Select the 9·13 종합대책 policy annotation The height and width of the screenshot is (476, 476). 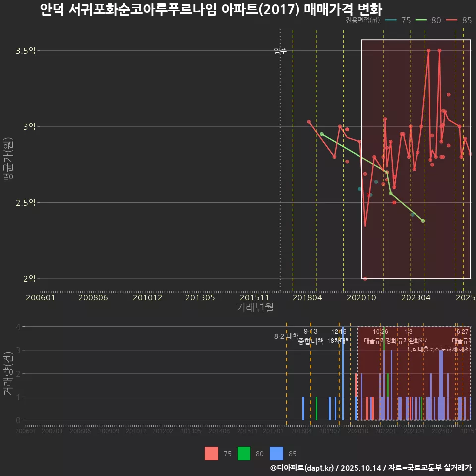tap(311, 336)
